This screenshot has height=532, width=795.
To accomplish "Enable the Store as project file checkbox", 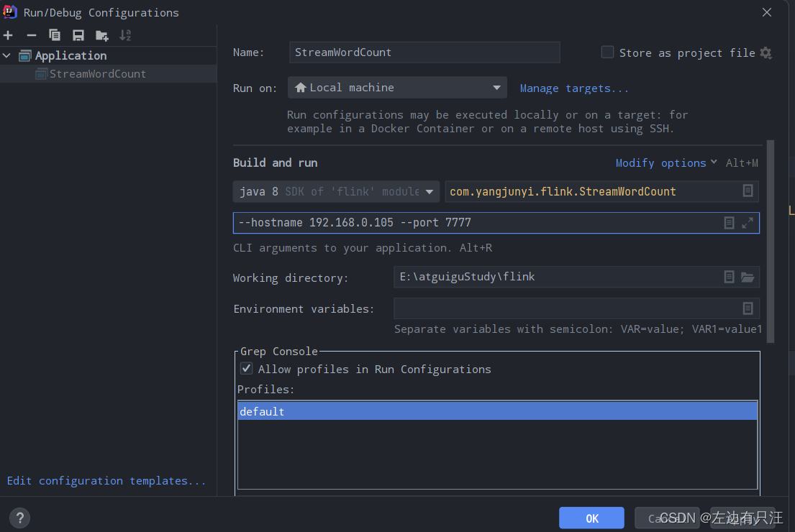I will coord(607,52).
